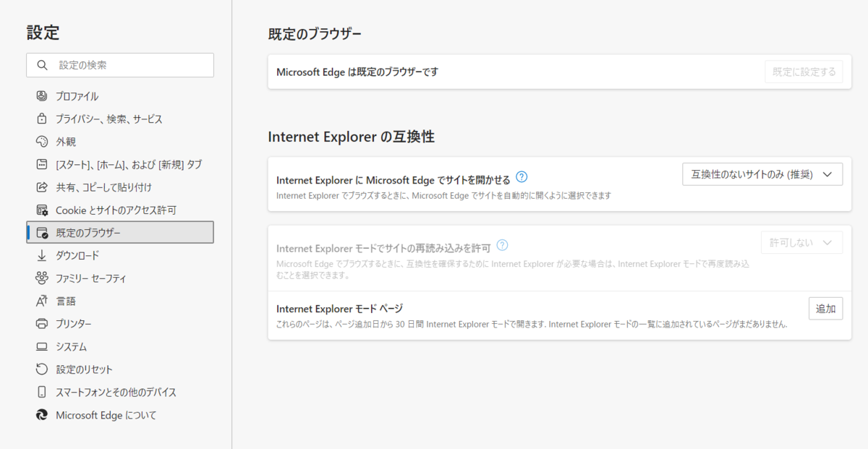Click the profile icon beside プロファイル

[x=41, y=96]
